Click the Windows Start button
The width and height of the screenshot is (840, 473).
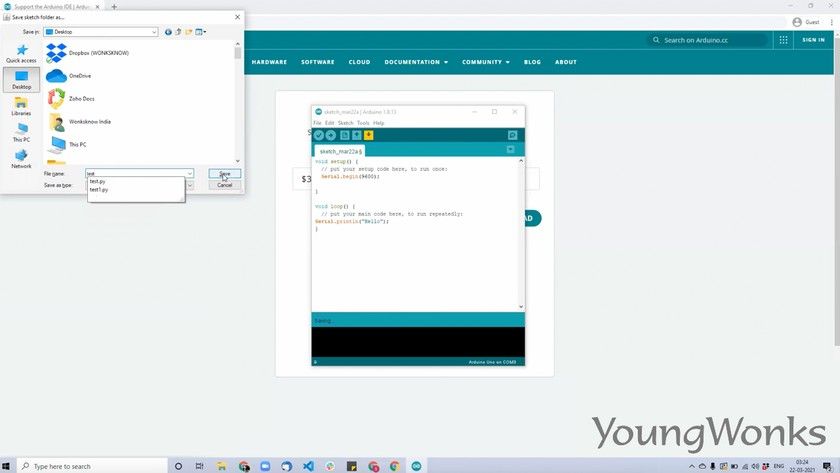click(x=6, y=466)
